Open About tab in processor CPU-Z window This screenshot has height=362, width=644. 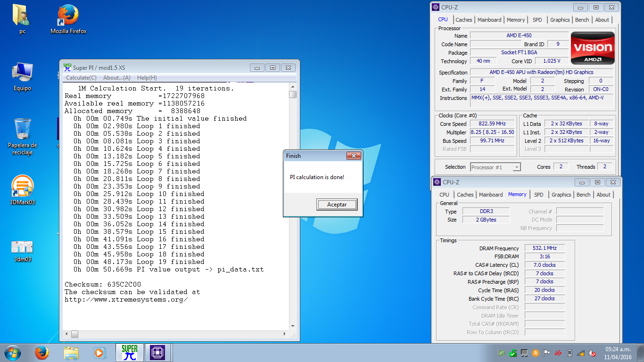(602, 20)
